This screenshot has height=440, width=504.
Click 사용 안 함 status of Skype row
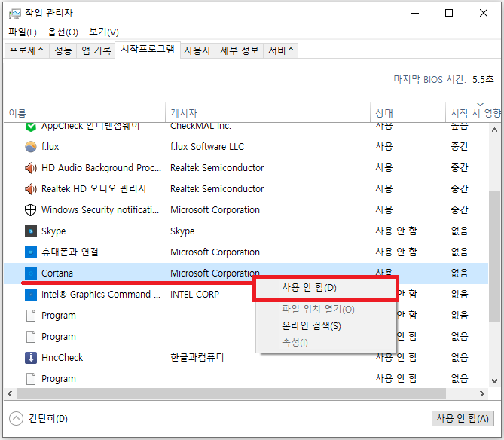pyautogui.click(x=396, y=231)
